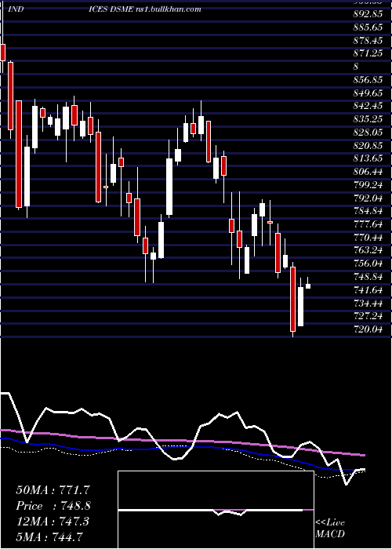Select the 763.24 price axis label
This screenshot has width=392, height=549.
coord(368,250)
